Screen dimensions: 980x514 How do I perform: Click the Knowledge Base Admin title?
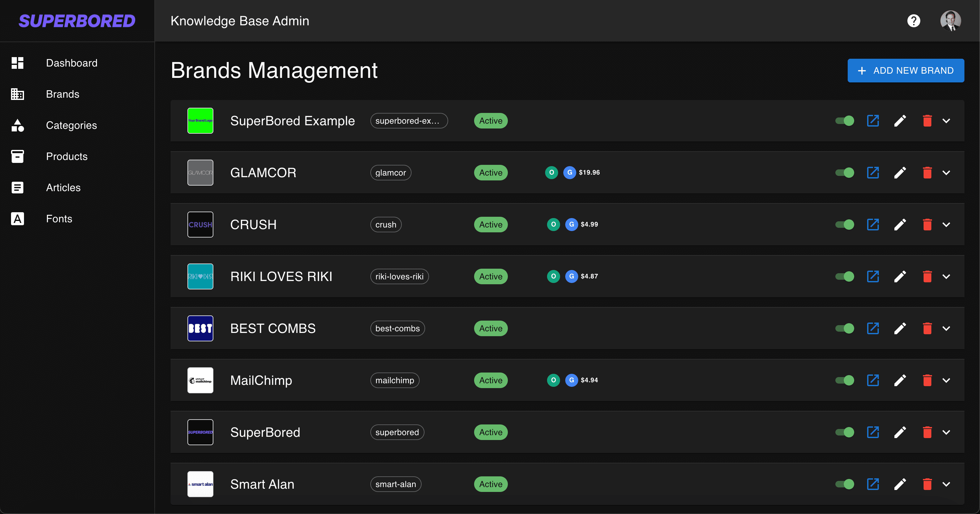240,20
